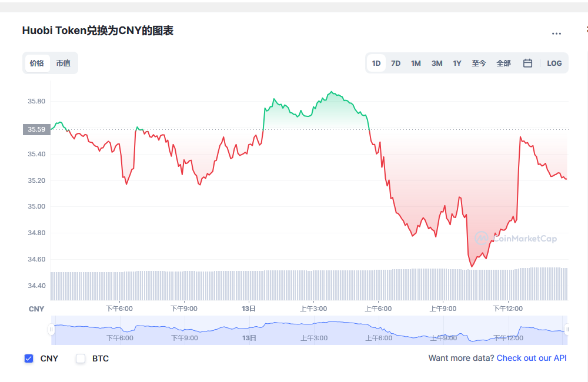
Task: Grab the right range navigator handle
Action: point(567,330)
